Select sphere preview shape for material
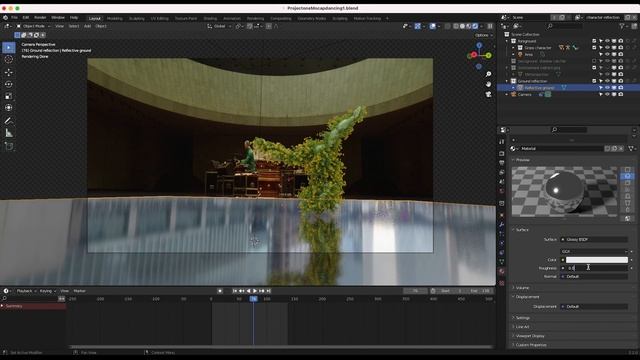 (x=627, y=176)
